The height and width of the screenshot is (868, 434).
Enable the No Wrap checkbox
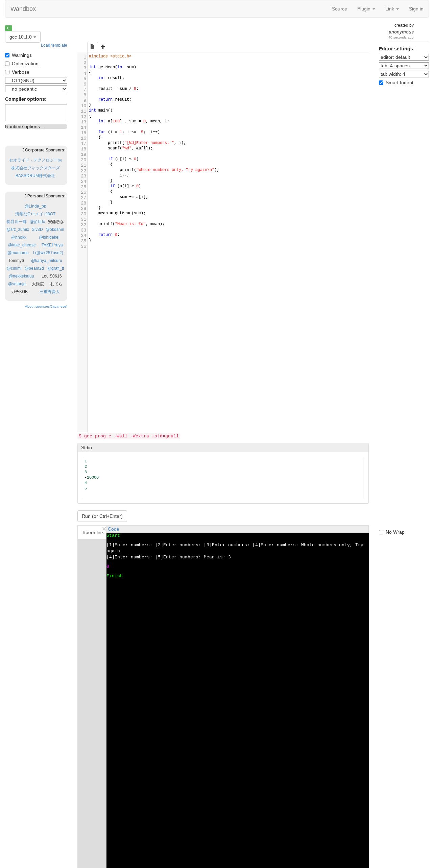pos(381,532)
